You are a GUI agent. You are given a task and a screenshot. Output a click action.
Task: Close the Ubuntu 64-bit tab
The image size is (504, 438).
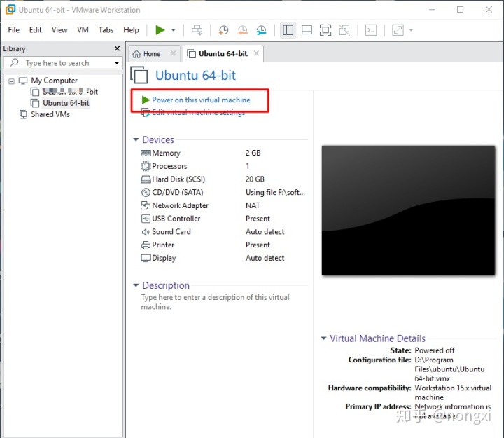(x=256, y=53)
